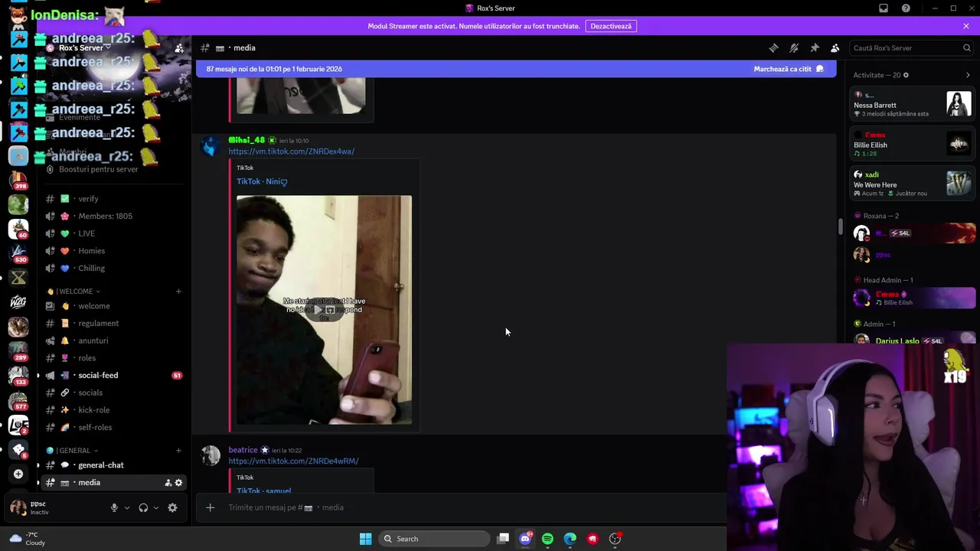980x551 pixels.
Task: Open Activitate settings gear icon
Action: pyautogui.click(x=906, y=75)
